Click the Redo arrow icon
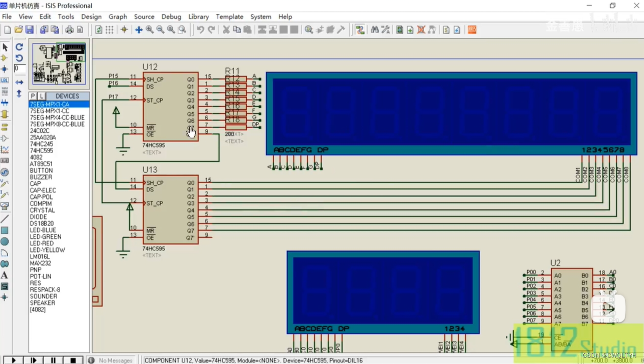This screenshot has width=644, height=364. (x=211, y=30)
